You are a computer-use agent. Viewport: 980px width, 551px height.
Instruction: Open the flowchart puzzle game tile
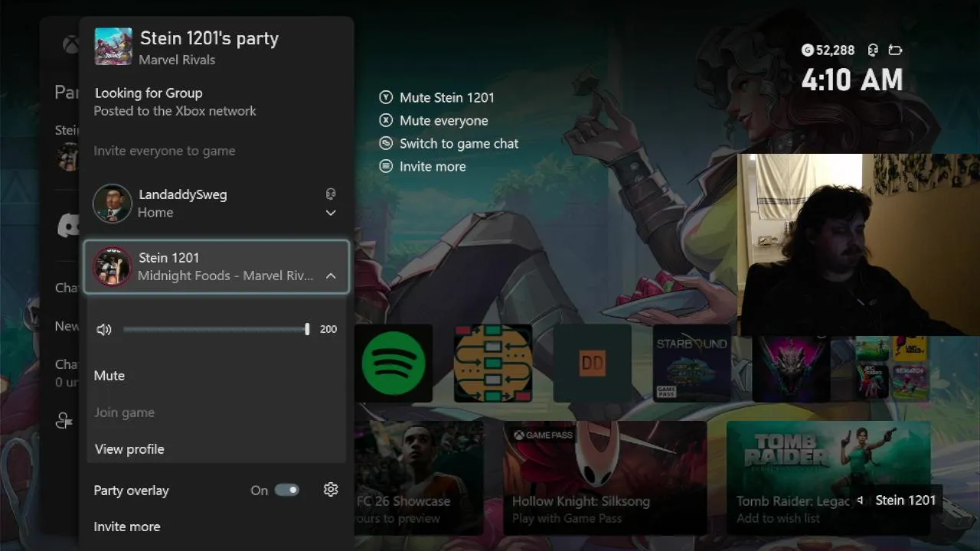click(x=493, y=363)
